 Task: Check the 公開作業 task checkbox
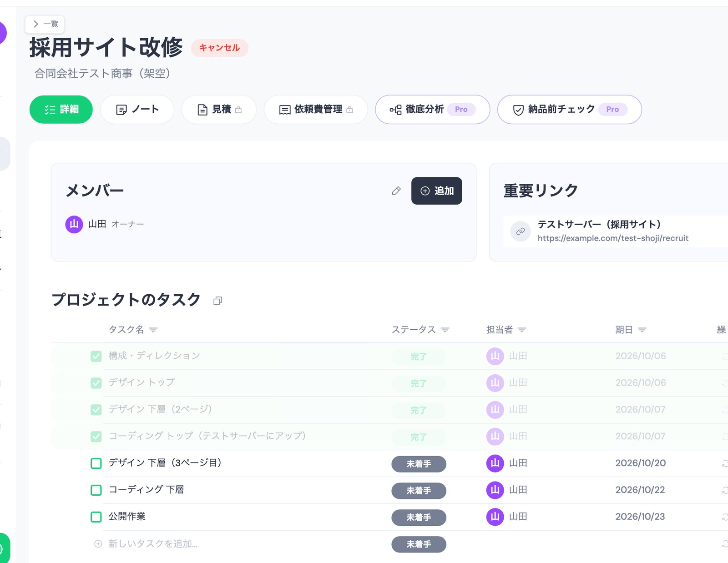click(x=96, y=517)
